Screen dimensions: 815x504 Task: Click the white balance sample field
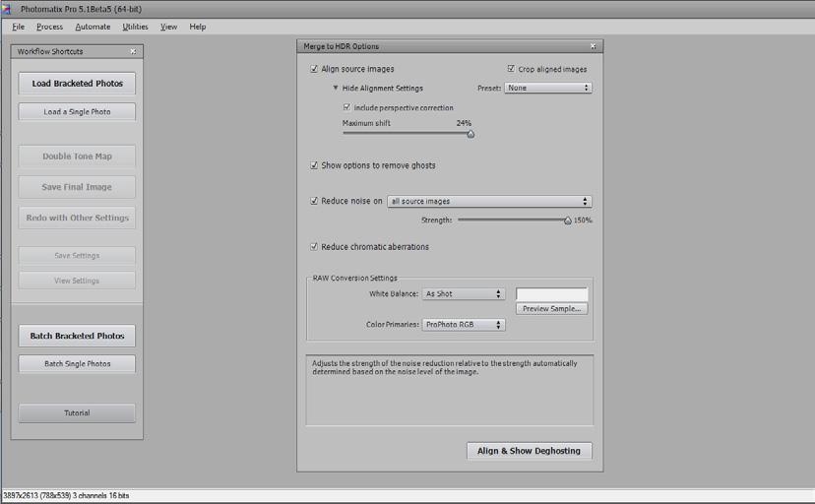[x=551, y=294]
